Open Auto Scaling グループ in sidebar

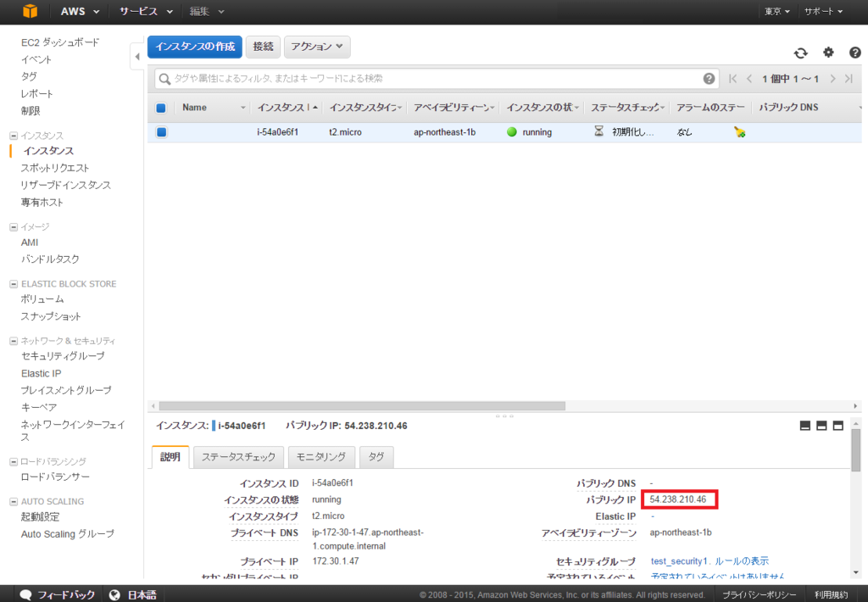pos(68,534)
